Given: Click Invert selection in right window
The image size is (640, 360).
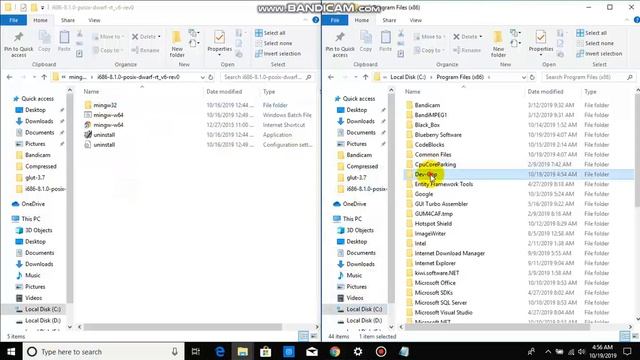Looking at the screenshot, I should [599, 53].
